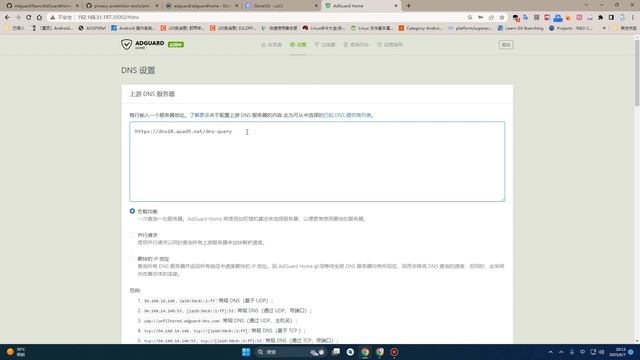This screenshot has height=360, width=640.
Task: Click the share page icon in address bar
Action: point(491,17)
